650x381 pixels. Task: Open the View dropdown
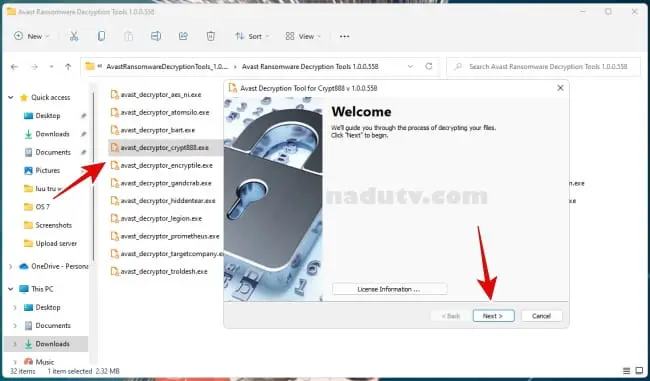tap(303, 36)
